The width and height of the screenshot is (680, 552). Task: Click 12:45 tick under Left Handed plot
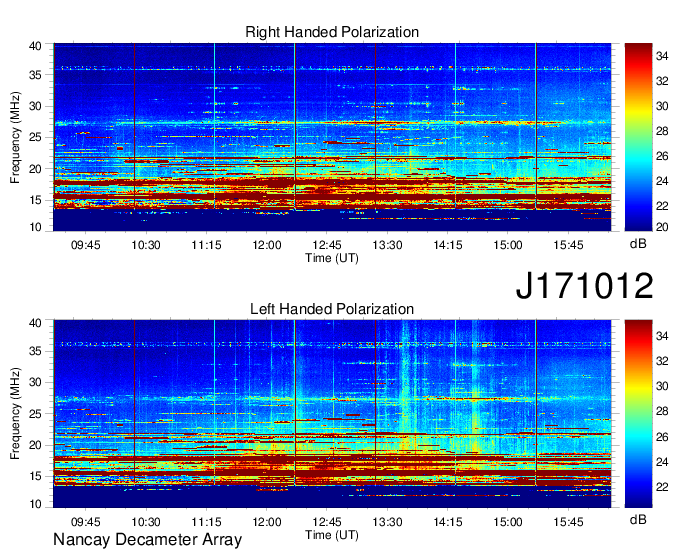pyautogui.click(x=327, y=522)
